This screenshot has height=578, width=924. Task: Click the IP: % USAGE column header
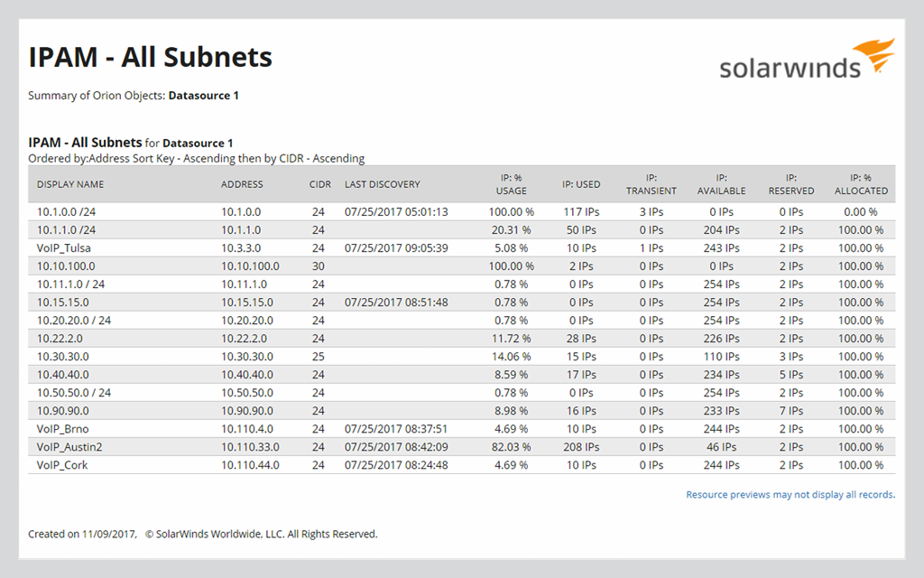511,184
